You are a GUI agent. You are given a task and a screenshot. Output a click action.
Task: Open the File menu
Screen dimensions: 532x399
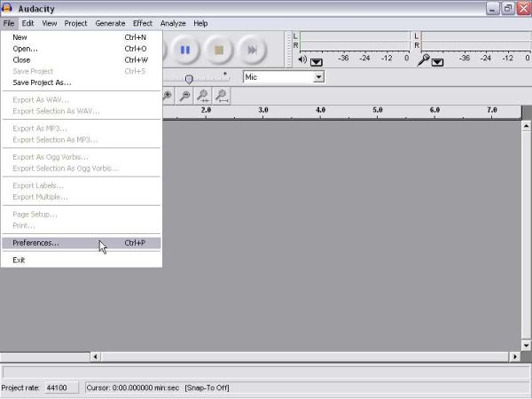pos(9,23)
